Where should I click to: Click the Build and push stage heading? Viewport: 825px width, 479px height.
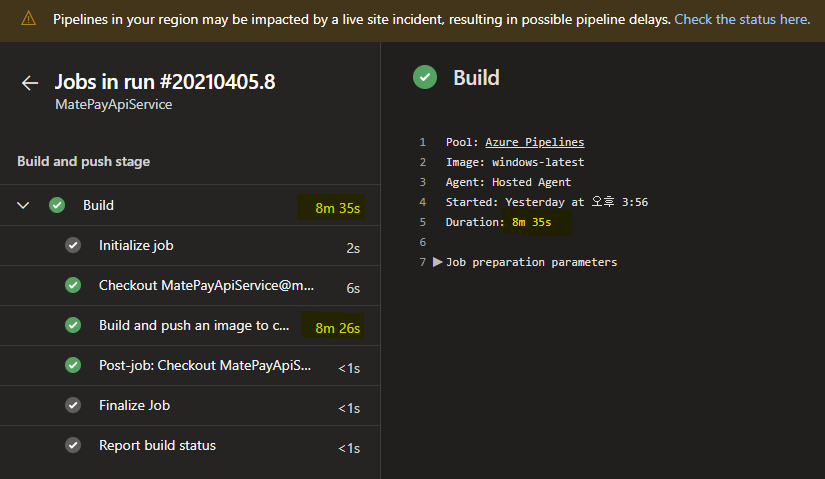pos(84,161)
